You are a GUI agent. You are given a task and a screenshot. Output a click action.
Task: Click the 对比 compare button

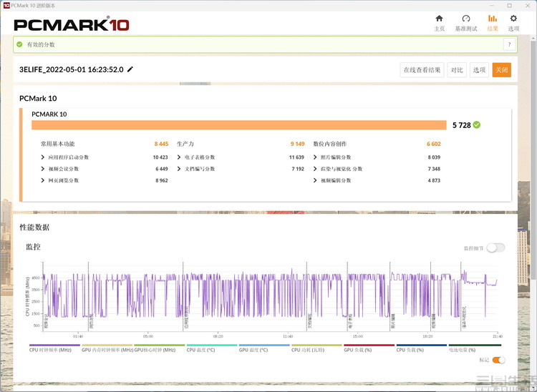point(456,70)
